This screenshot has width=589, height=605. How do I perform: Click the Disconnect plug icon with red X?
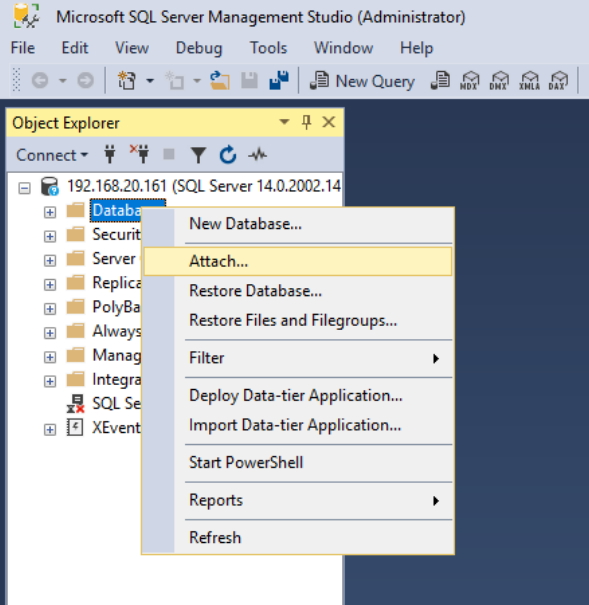[140, 154]
